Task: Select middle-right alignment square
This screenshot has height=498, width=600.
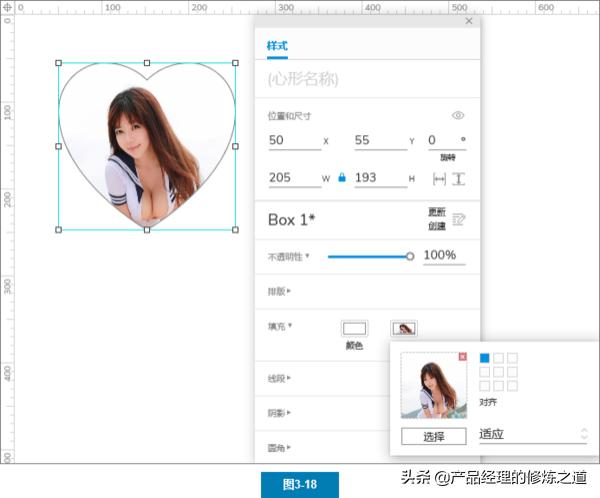Action: pyautogui.click(x=512, y=372)
